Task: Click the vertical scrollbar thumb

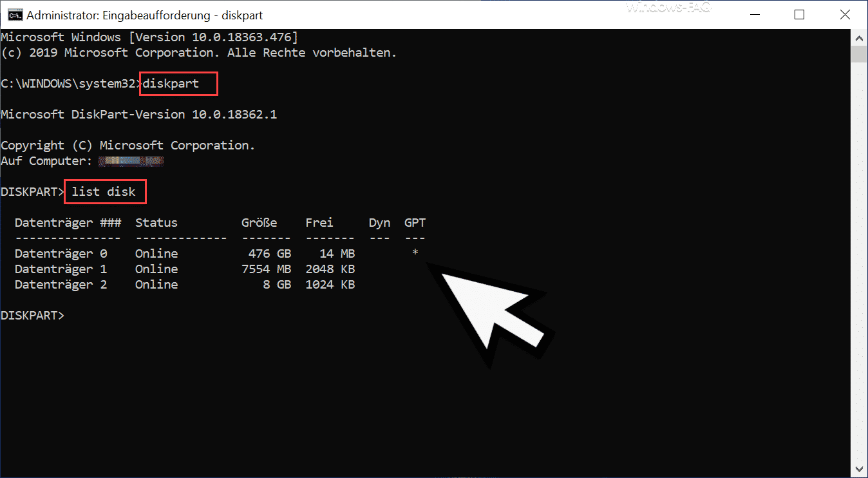Action: click(x=858, y=54)
